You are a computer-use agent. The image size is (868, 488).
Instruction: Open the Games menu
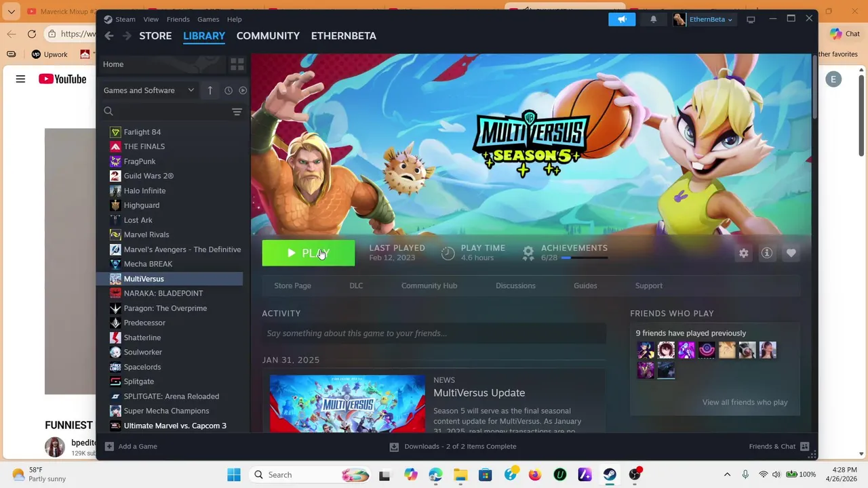208,19
